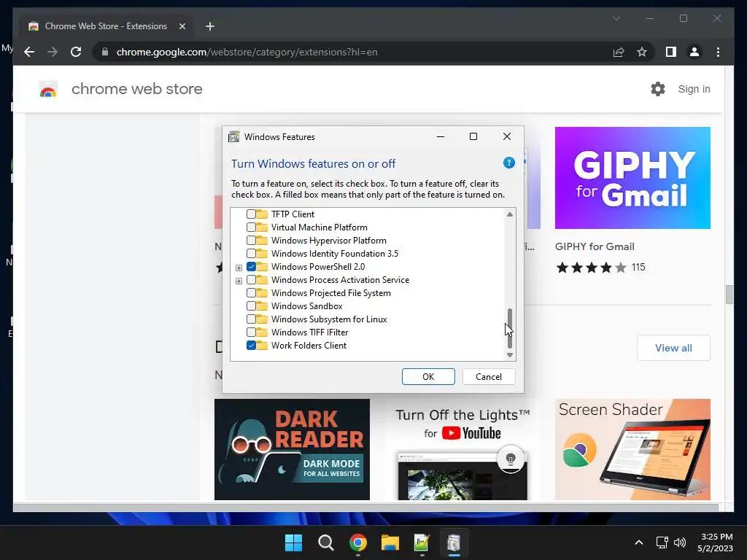
Task: Open Chrome Web Store settings gear
Action: click(658, 89)
